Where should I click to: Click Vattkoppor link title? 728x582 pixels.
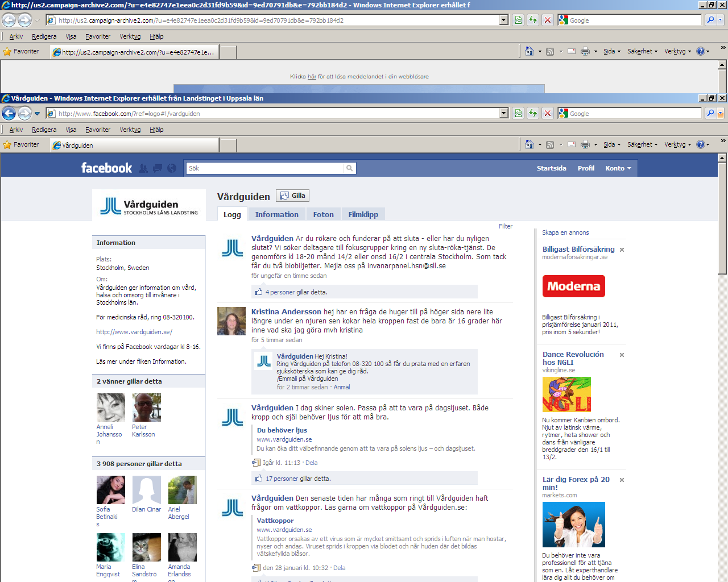point(275,521)
